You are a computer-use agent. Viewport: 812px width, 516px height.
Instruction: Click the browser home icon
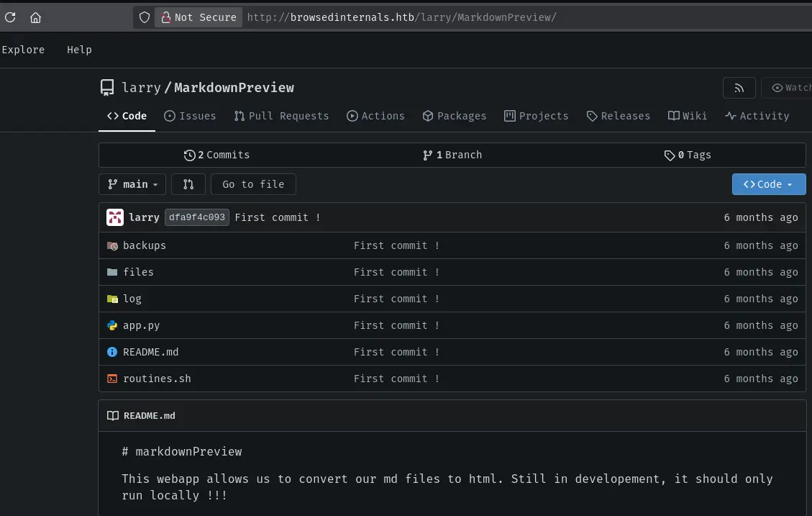tap(35, 17)
